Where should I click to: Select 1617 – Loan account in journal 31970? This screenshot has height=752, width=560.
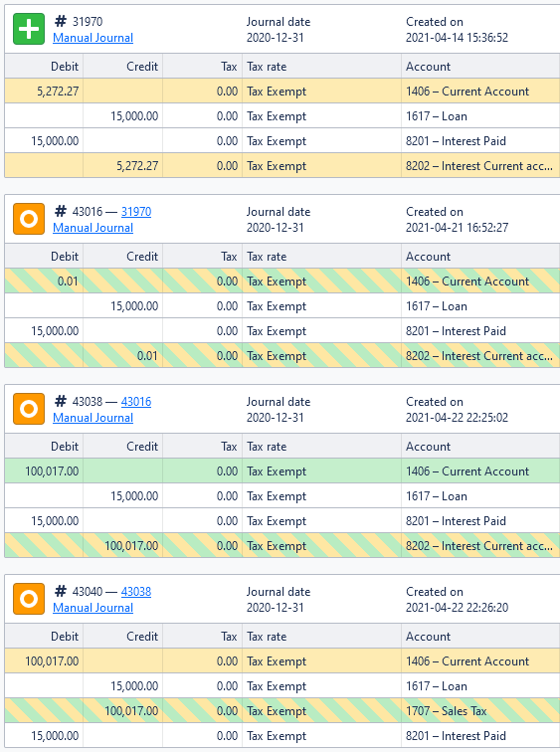[x=480, y=116]
